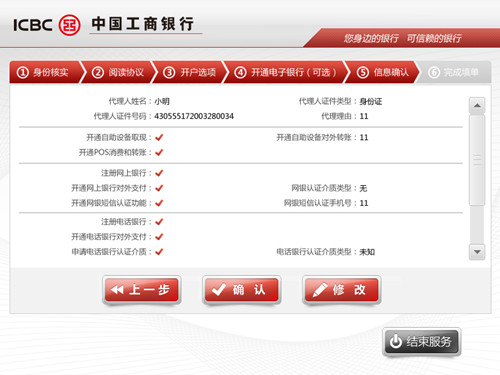This screenshot has width=500, height=375.
Task: Go to step 1 身份核实
Action: (x=45, y=72)
